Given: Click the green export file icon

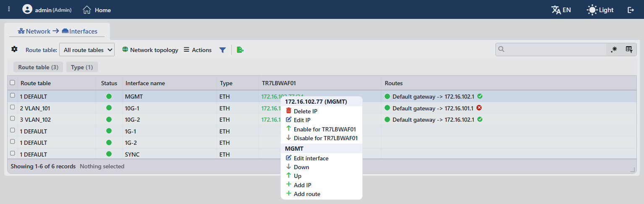Looking at the screenshot, I should coord(240,50).
